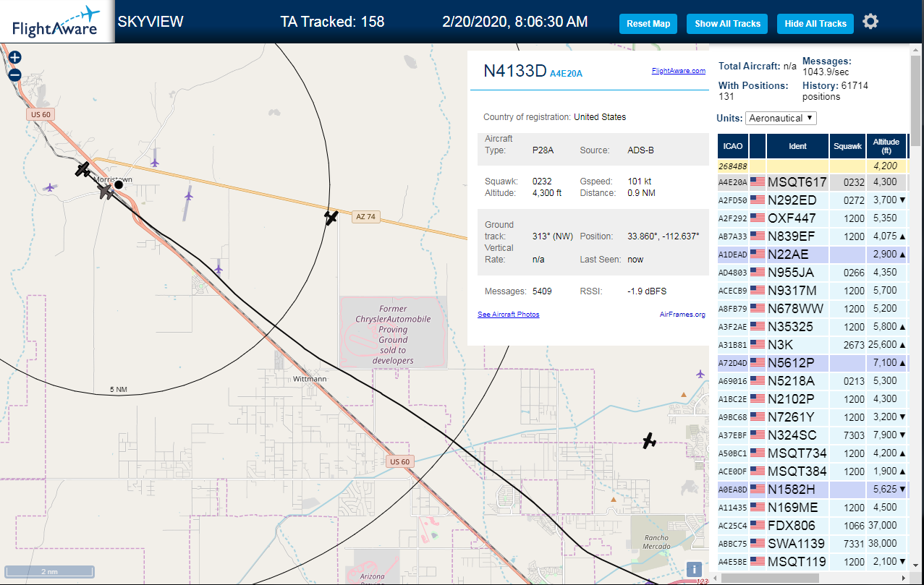This screenshot has width=924, height=585.
Task: Open map attribution info icon
Action: coord(694,569)
